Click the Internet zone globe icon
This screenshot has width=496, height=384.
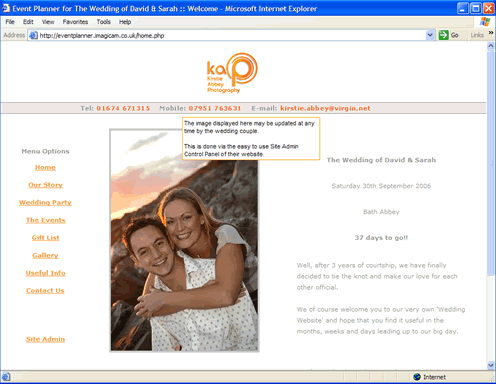tap(417, 377)
